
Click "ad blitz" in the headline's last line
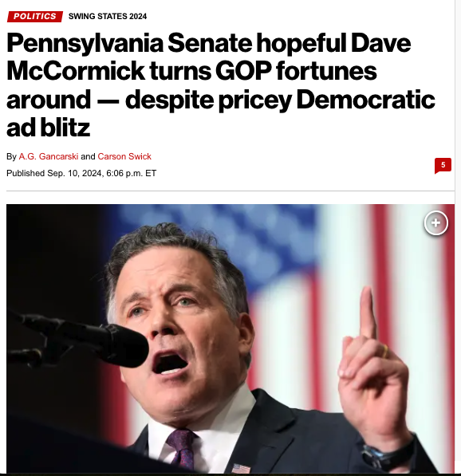(49, 128)
